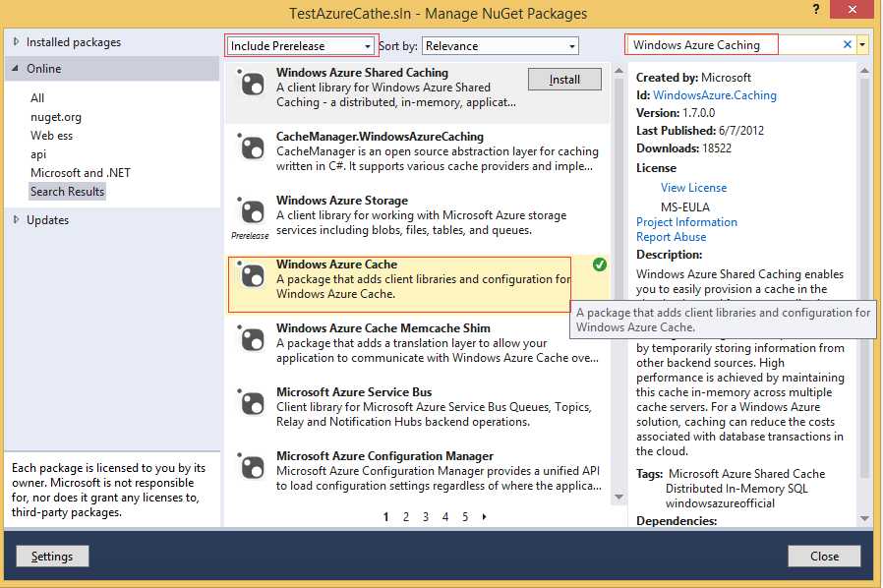
Task: Go to next results page arrow
Action: coord(485,516)
